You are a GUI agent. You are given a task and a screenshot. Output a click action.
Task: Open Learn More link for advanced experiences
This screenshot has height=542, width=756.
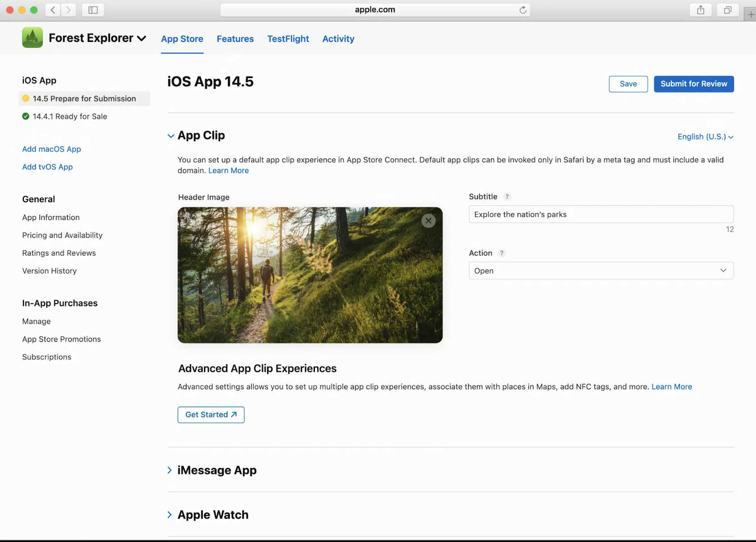(672, 386)
